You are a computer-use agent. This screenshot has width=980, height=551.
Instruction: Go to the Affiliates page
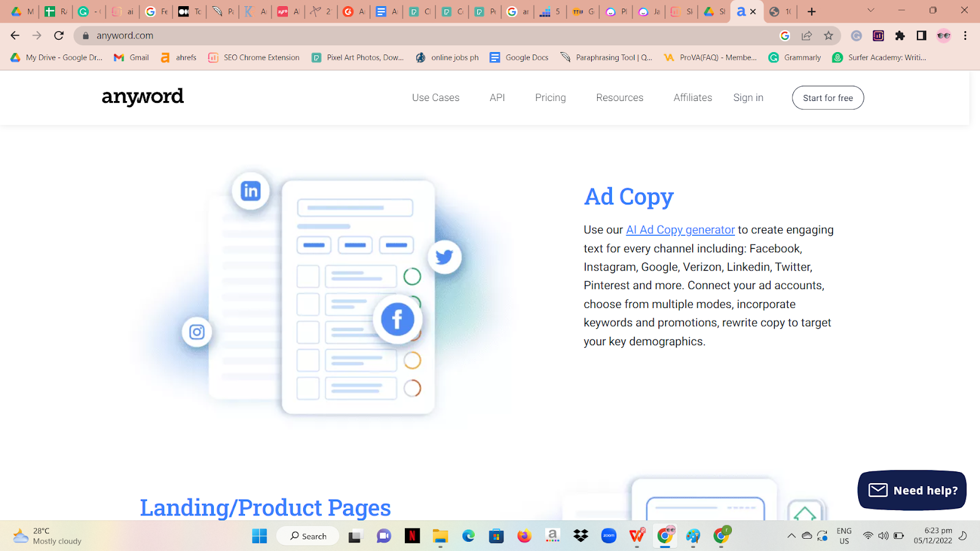pos(693,97)
